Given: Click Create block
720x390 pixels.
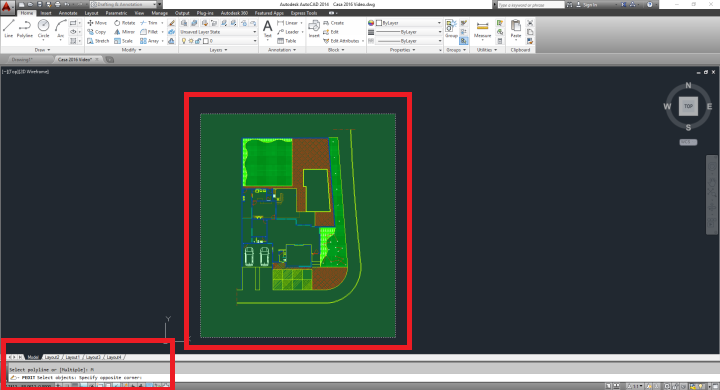Looking at the screenshot, I should (333, 23).
